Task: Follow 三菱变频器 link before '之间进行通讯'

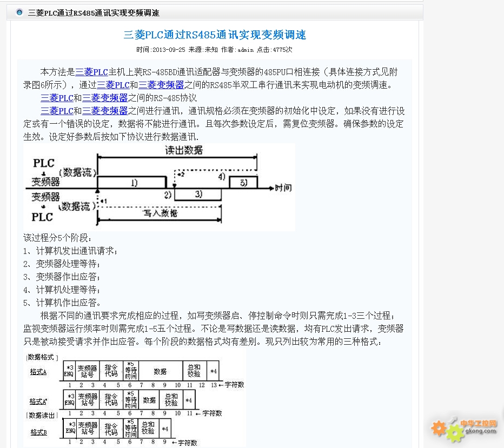Action: 105,111
